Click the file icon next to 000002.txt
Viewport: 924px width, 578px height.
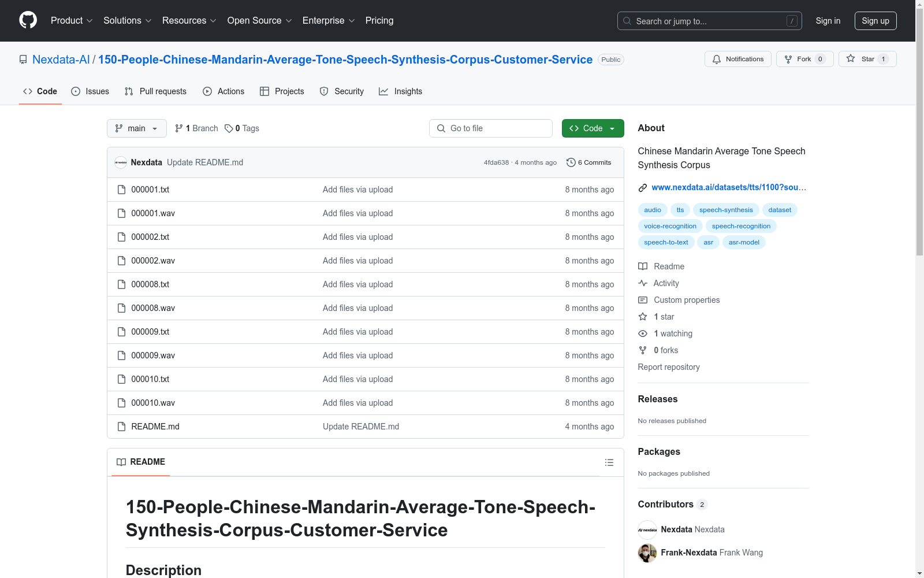121,237
